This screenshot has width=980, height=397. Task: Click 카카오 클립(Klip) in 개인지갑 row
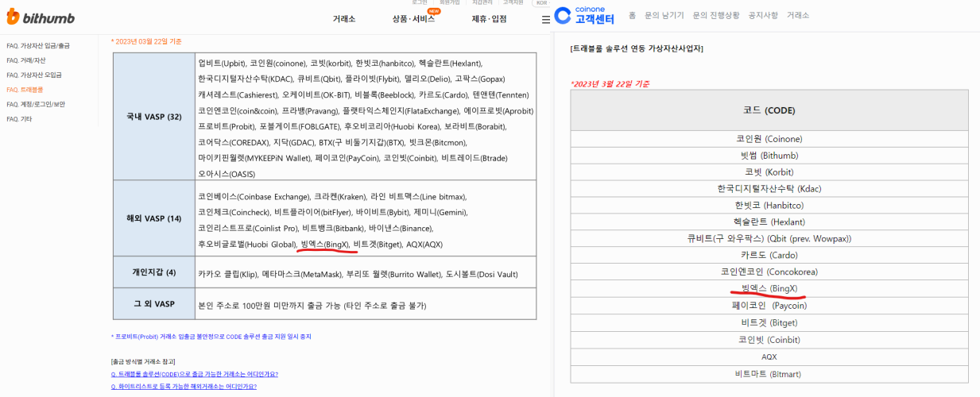pos(227,273)
